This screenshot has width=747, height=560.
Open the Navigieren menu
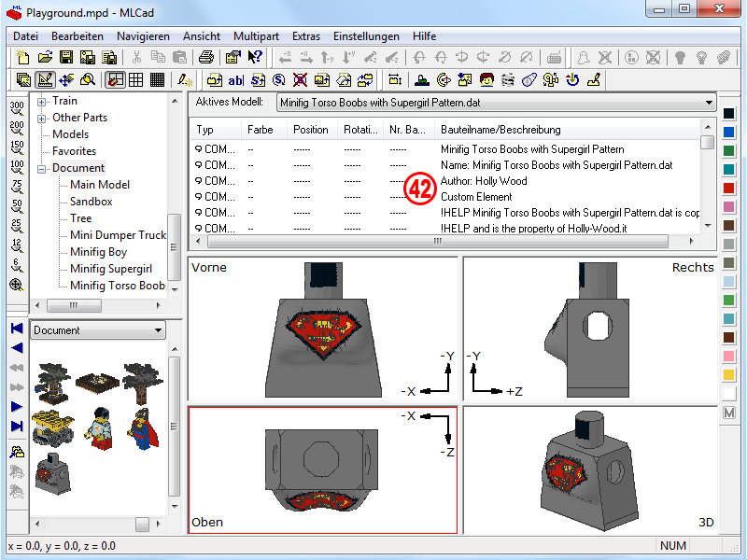click(143, 36)
